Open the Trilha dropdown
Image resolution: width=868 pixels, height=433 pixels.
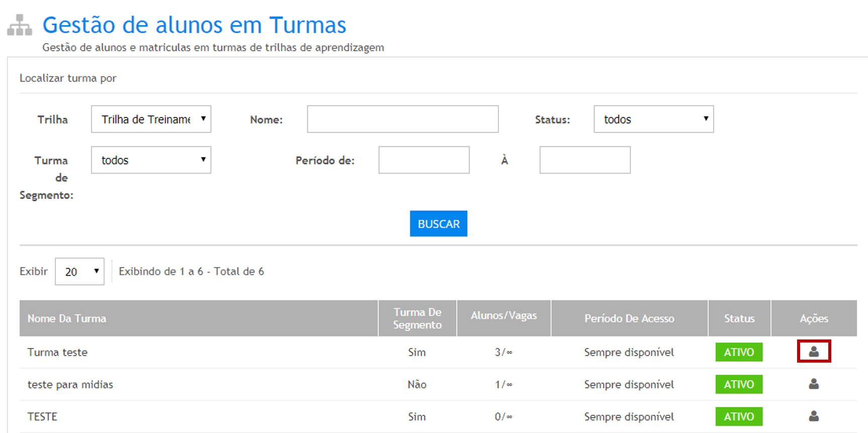coord(151,119)
